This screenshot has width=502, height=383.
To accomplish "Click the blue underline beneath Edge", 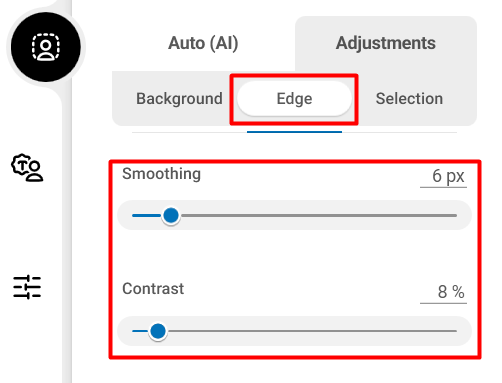I will click(x=294, y=132).
